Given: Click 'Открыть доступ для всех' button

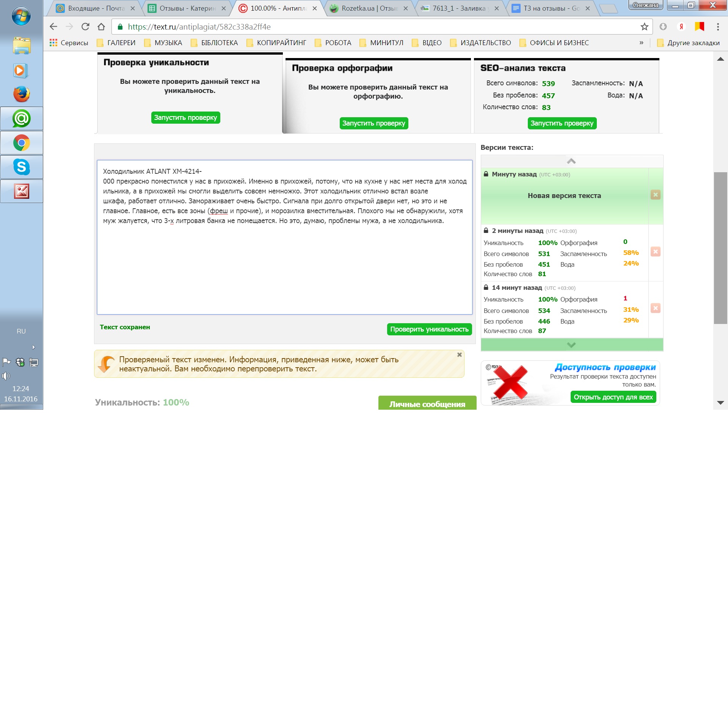Looking at the screenshot, I should (x=613, y=397).
